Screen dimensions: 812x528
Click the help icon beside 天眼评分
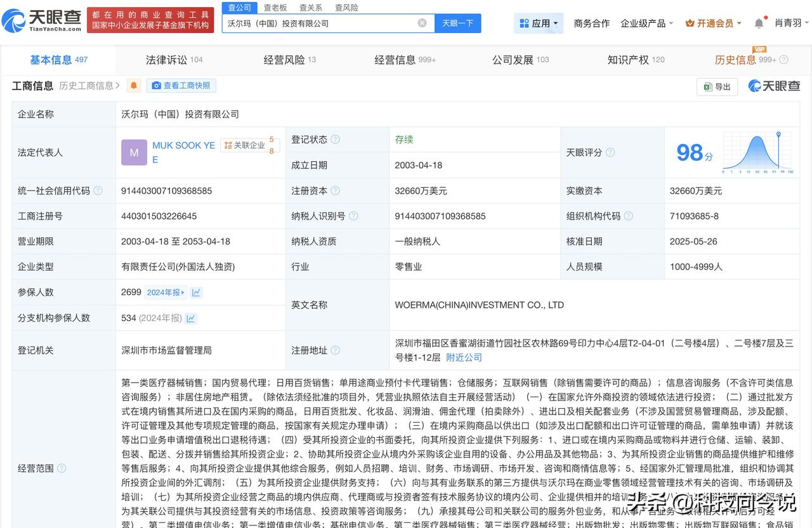(x=610, y=152)
